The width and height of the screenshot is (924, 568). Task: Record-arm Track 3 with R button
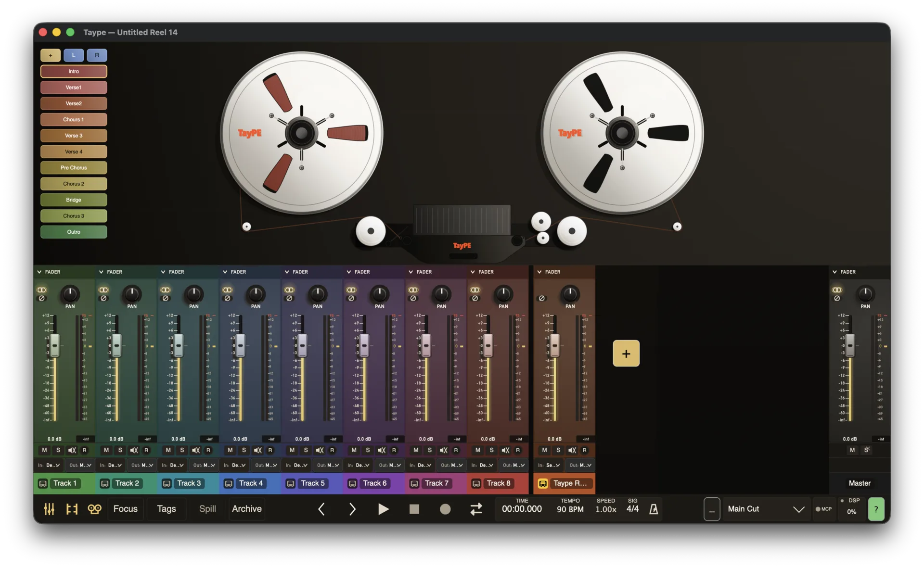tap(208, 450)
